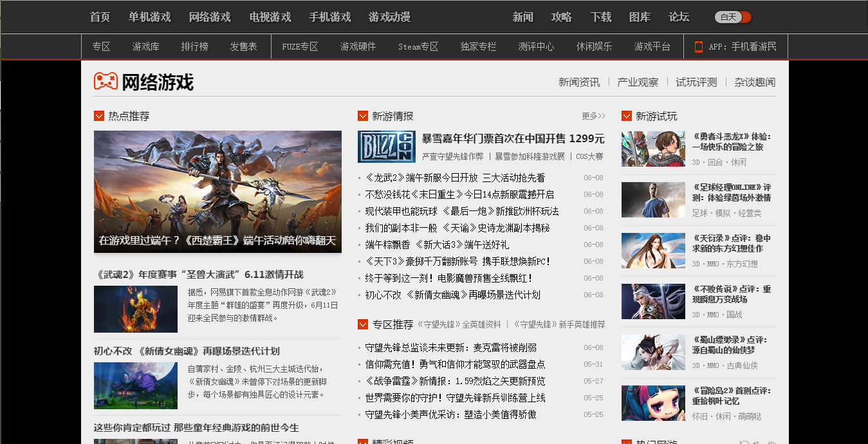
Task: Click 《冒险岛2》 review thumbnail
Action: (653, 403)
